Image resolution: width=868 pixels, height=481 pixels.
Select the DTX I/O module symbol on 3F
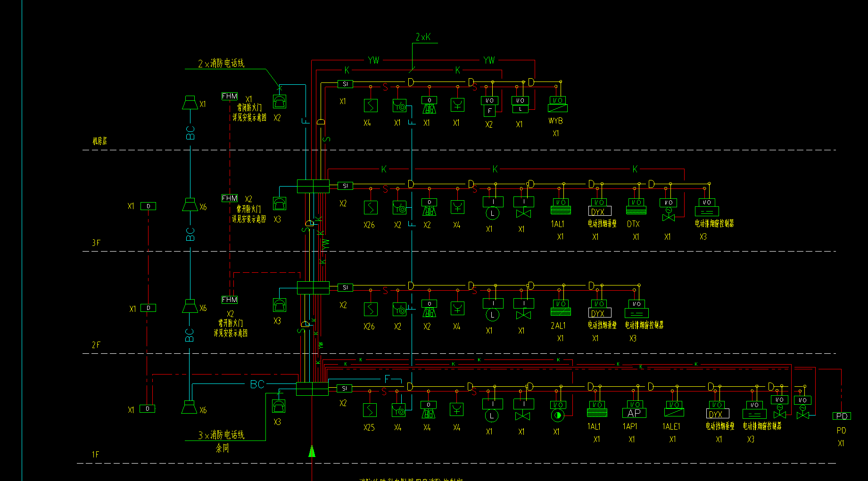click(x=636, y=206)
